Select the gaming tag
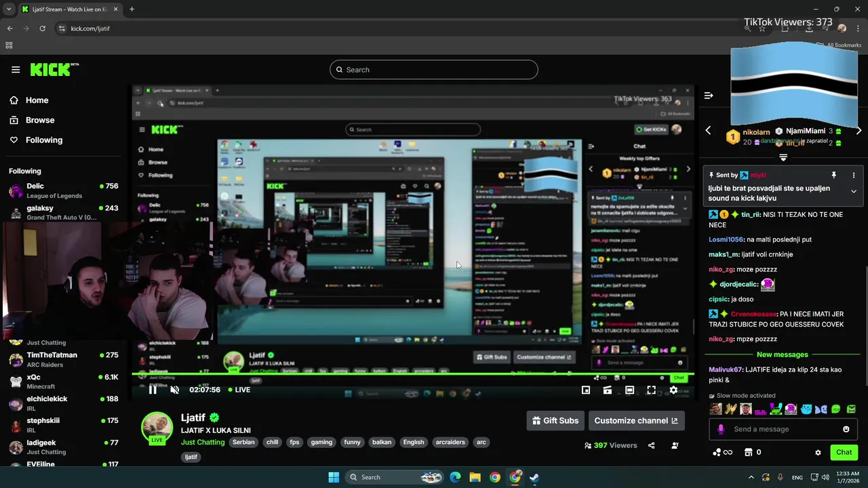Image resolution: width=868 pixels, height=488 pixels. pyautogui.click(x=321, y=442)
